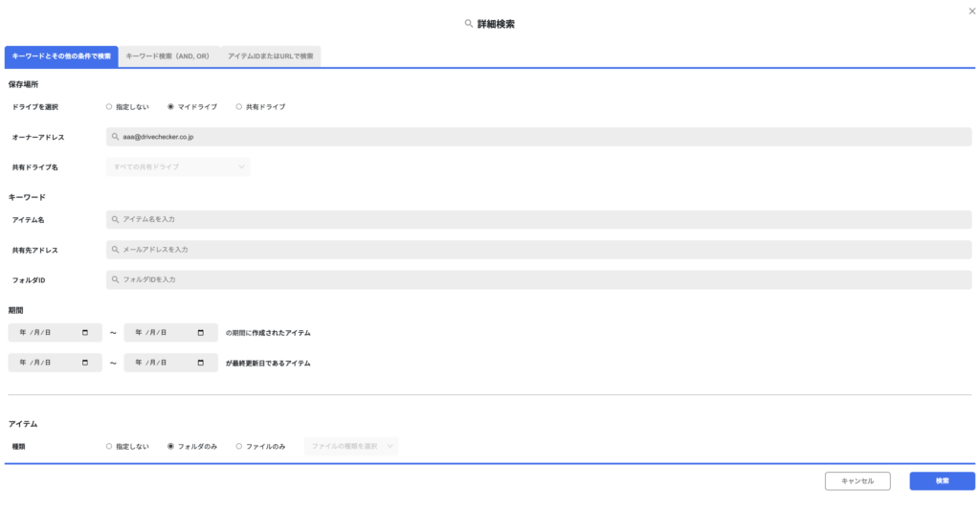Click last-updated start date field
Viewport: 980px width, 509px height.
[x=55, y=363]
